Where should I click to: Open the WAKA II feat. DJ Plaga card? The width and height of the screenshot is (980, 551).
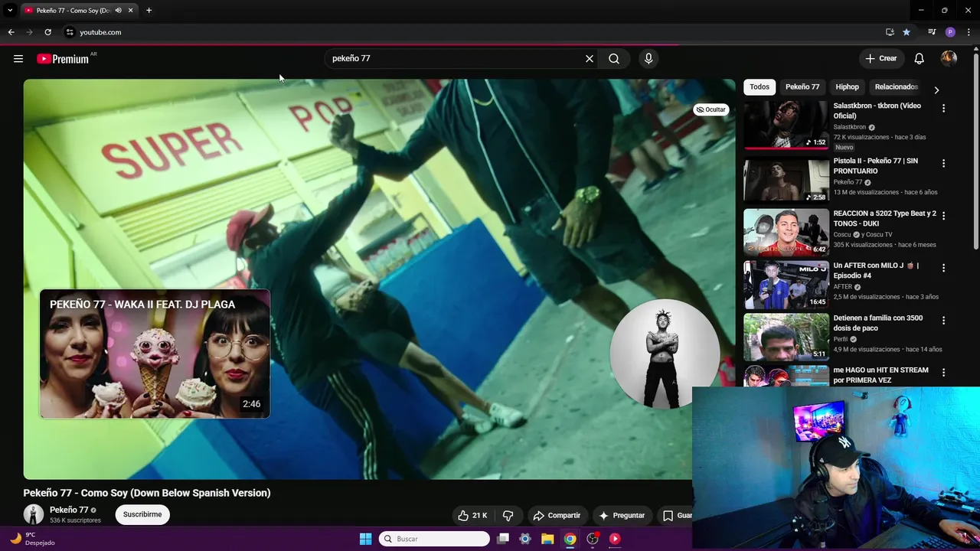click(155, 354)
